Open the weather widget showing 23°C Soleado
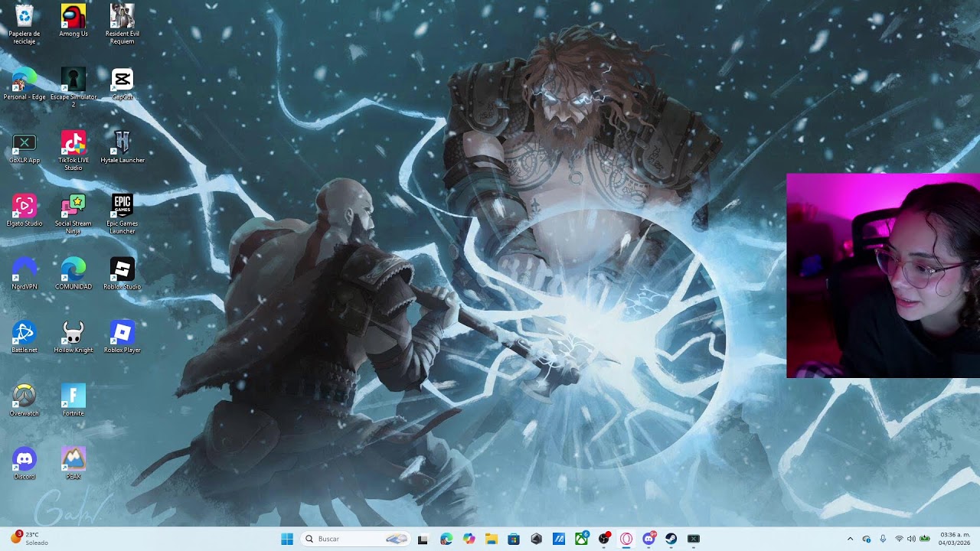The width and height of the screenshot is (980, 551). tap(29, 539)
